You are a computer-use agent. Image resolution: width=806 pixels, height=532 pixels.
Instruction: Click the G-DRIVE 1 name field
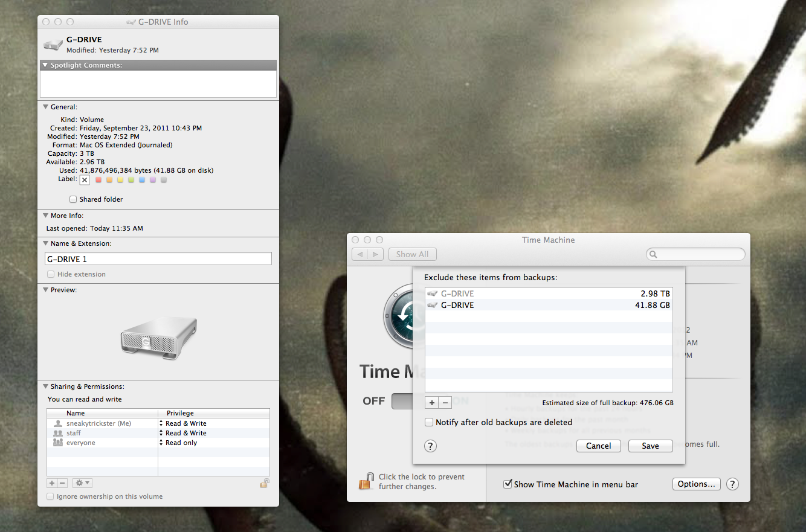pyautogui.click(x=158, y=258)
